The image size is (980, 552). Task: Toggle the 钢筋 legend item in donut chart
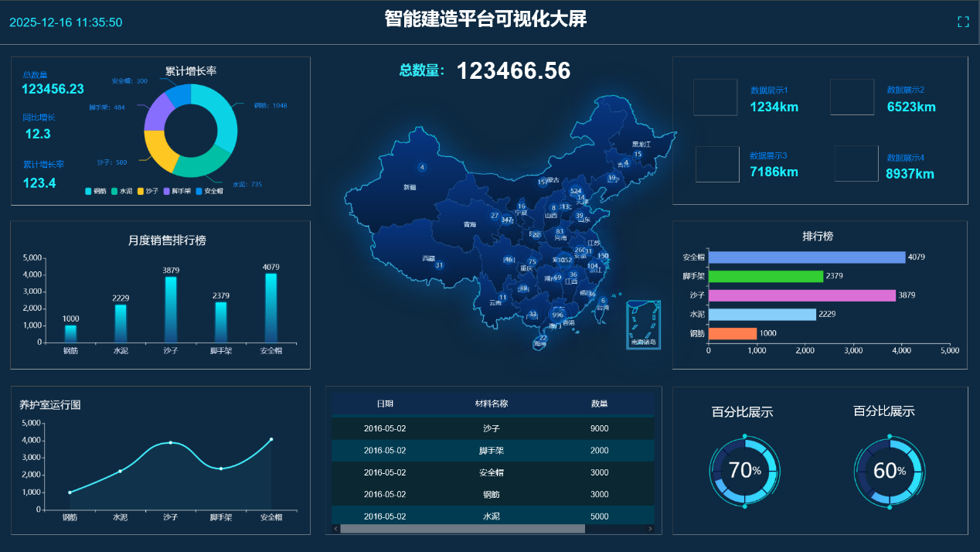click(x=96, y=191)
